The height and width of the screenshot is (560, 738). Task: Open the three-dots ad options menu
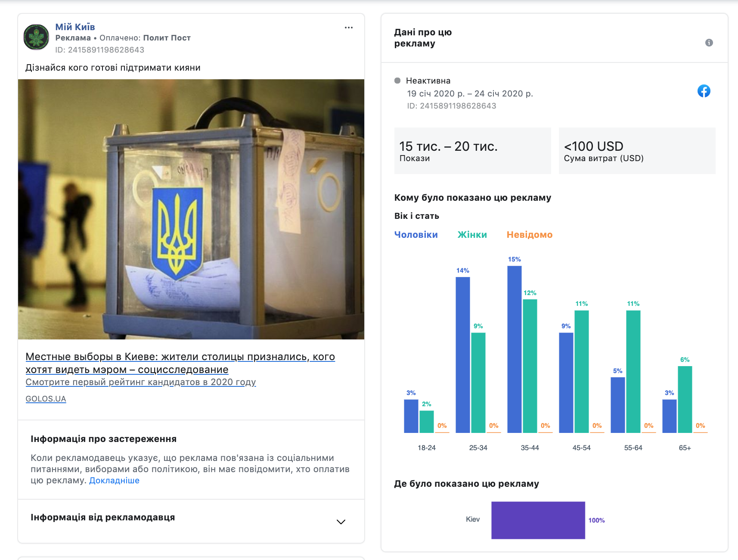tap(349, 28)
